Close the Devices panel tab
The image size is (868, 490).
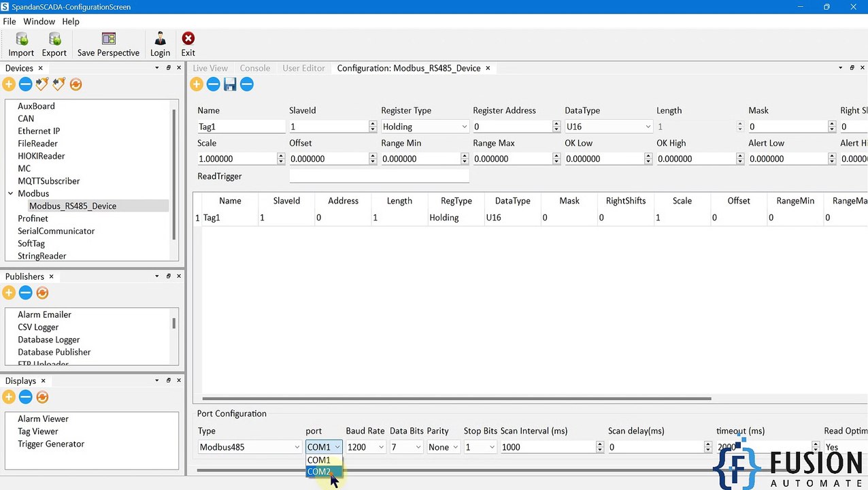click(40, 68)
